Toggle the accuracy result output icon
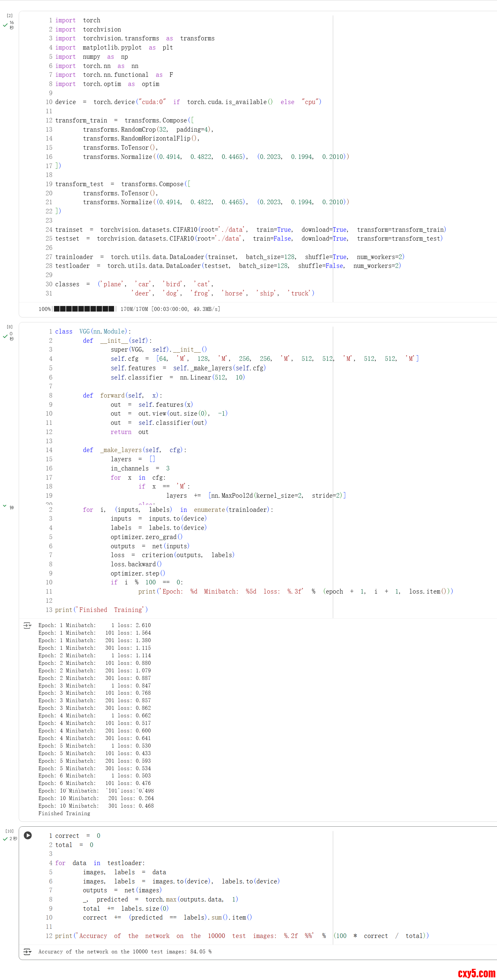 (27, 951)
